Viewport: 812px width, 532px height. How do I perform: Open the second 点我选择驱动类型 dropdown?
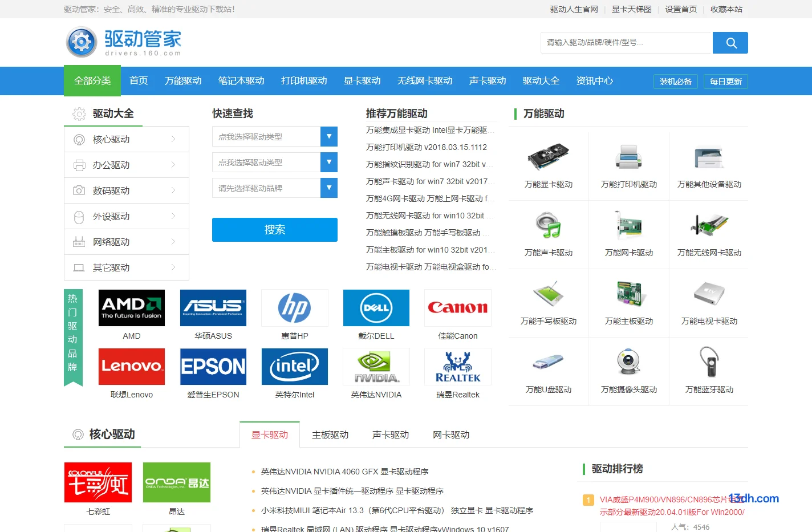coord(275,163)
